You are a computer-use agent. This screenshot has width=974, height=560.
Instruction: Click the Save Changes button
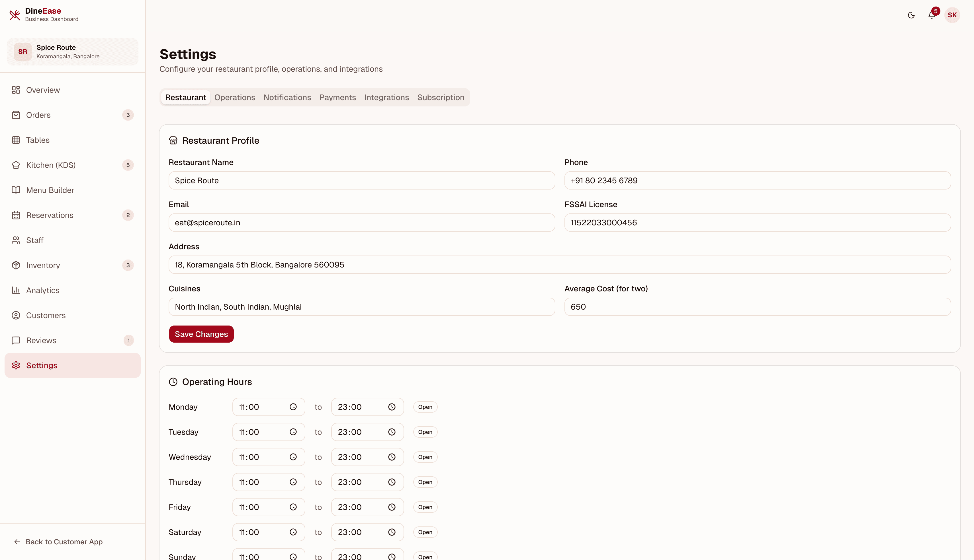pyautogui.click(x=201, y=334)
